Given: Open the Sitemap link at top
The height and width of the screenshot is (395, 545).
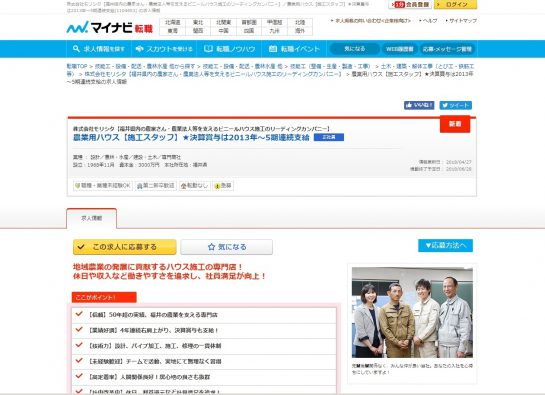Looking at the screenshot, I should pyautogui.click(x=461, y=21).
